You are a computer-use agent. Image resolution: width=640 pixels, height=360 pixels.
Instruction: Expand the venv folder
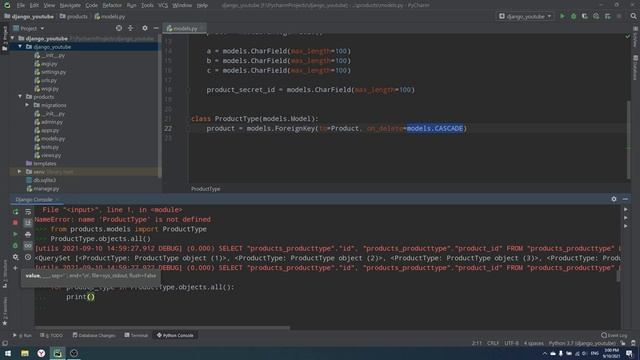tap(19, 171)
